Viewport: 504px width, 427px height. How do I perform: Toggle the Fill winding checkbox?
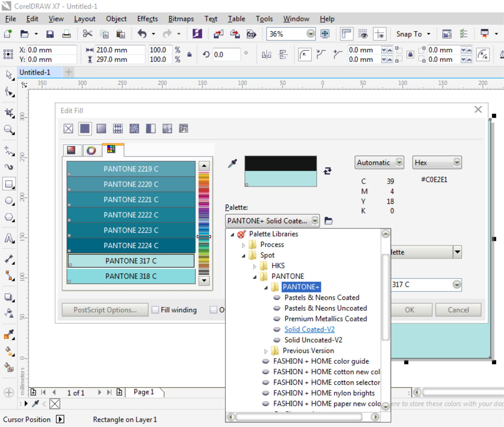(155, 310)
